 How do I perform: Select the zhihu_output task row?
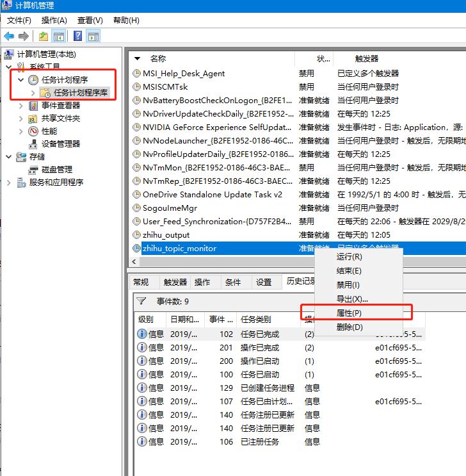click(x=166, y=235)
